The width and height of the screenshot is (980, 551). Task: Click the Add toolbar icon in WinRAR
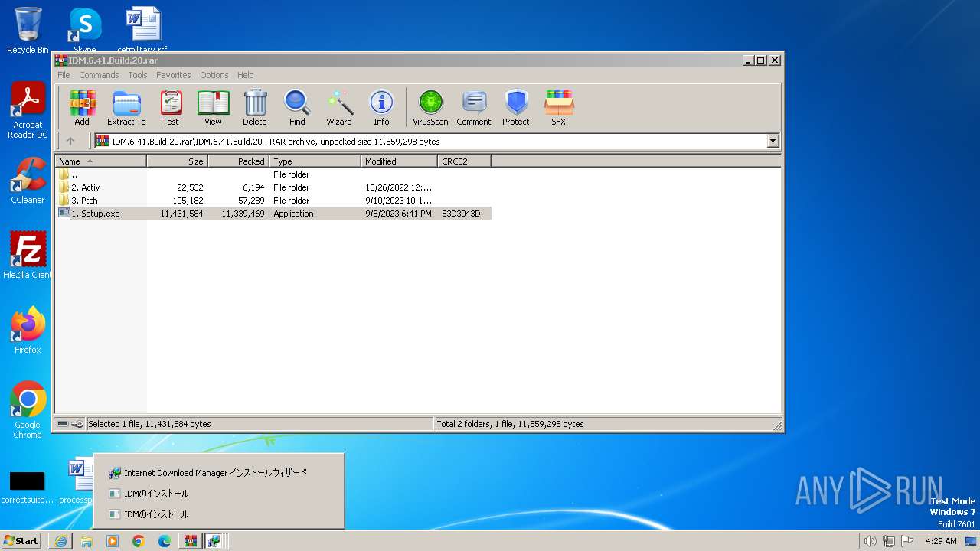[82, 107]
